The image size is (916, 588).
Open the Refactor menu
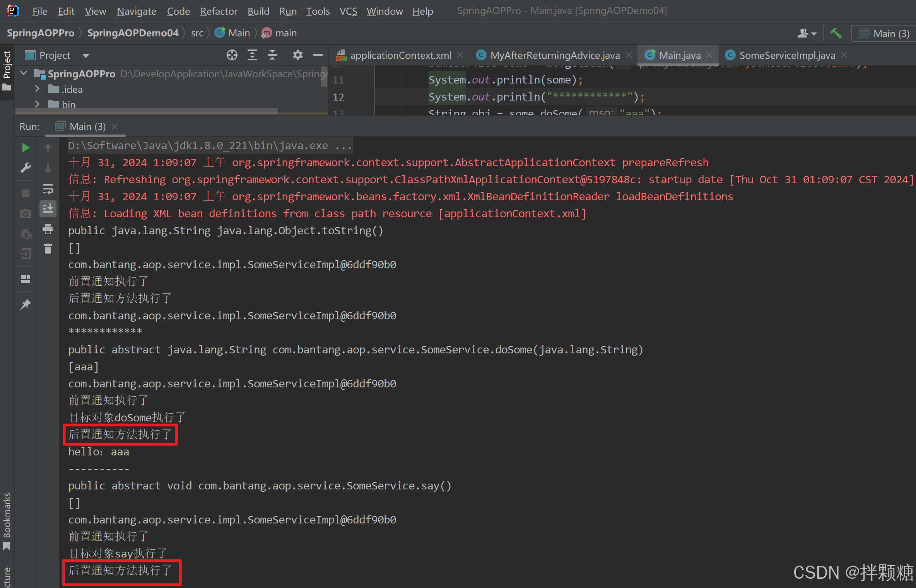pyautogui.click(x=219, y=11)
